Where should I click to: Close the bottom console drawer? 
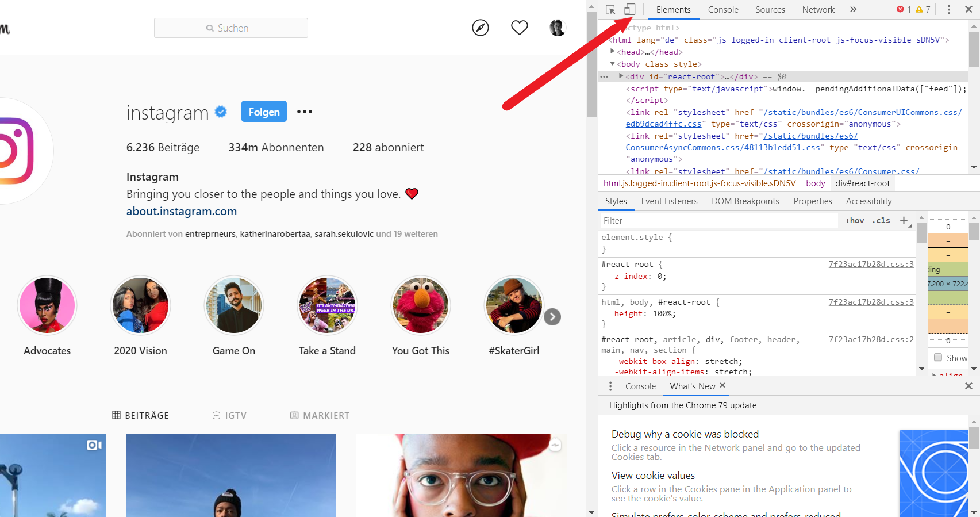coord(969,386)
